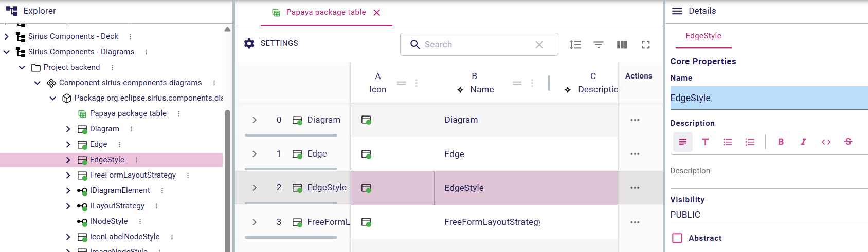Click the Visibility field showing PUBLIC
868x252 pixels.
point(769,215)
